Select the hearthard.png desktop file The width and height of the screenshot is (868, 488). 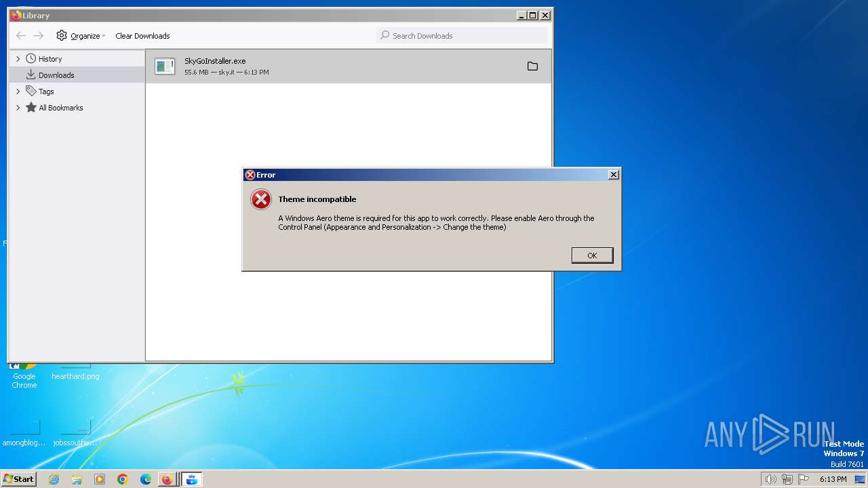tap(75, 372)
